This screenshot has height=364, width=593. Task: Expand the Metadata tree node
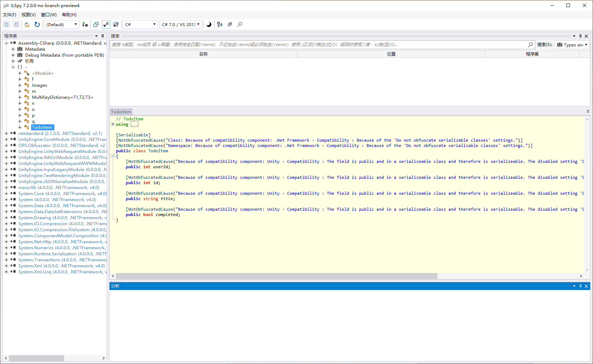coord(13,49)
